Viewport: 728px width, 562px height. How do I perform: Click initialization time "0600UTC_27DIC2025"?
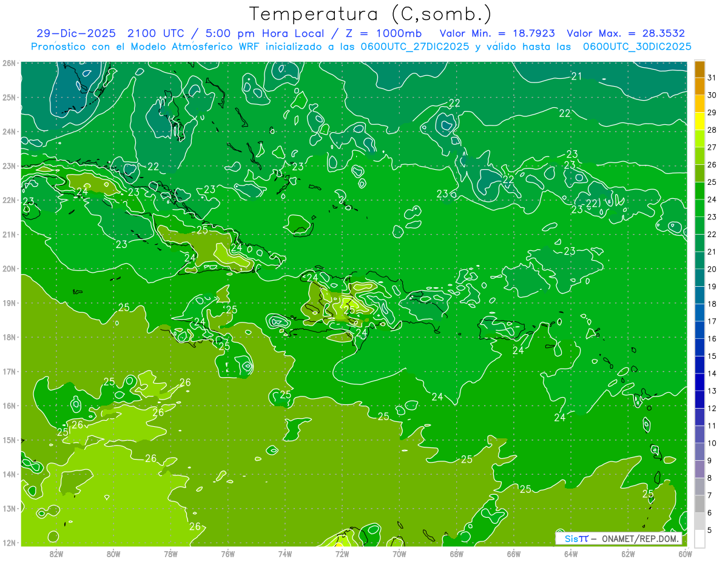point(415,47)
